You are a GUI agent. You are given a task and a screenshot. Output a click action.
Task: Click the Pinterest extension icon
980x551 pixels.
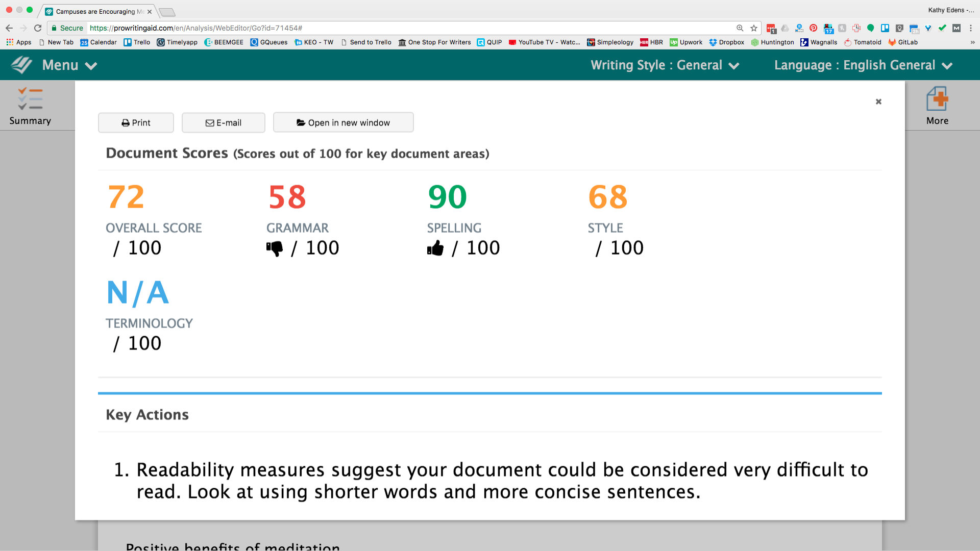tap(814, 28)
